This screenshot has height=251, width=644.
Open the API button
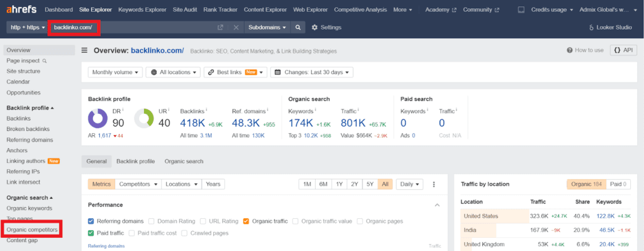(623, 50)
